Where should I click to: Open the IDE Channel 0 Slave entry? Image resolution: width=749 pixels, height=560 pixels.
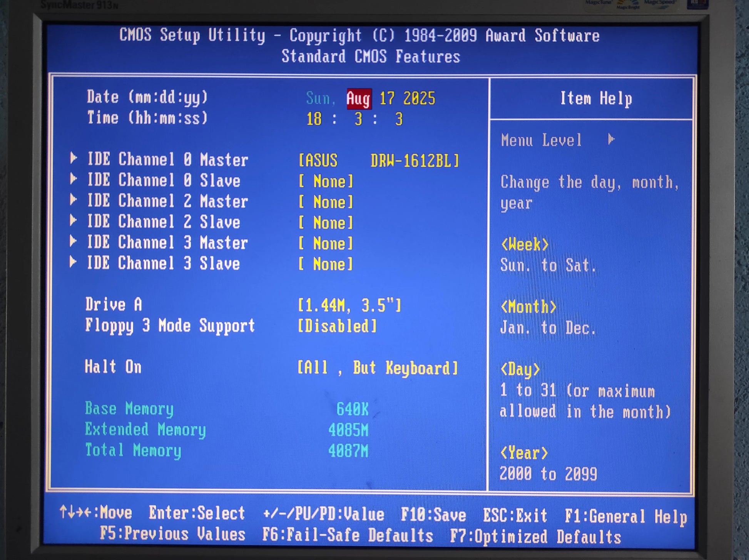pos(164,180)
